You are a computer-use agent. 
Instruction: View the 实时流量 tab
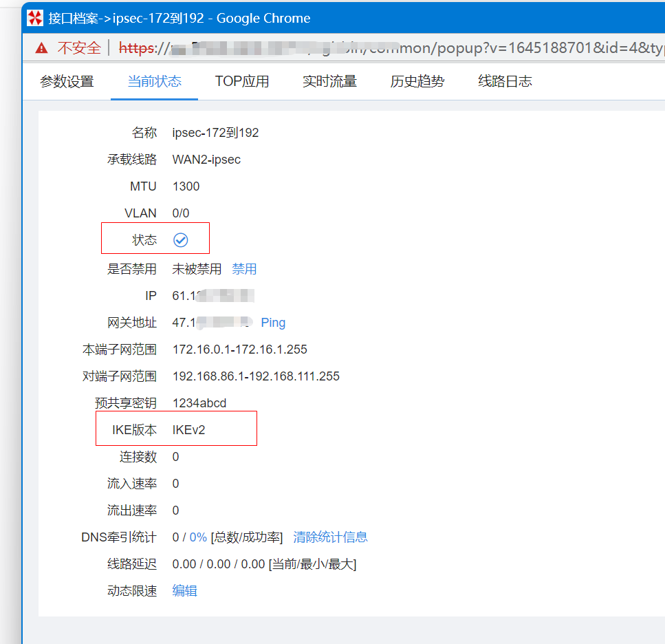coord(329,81)
